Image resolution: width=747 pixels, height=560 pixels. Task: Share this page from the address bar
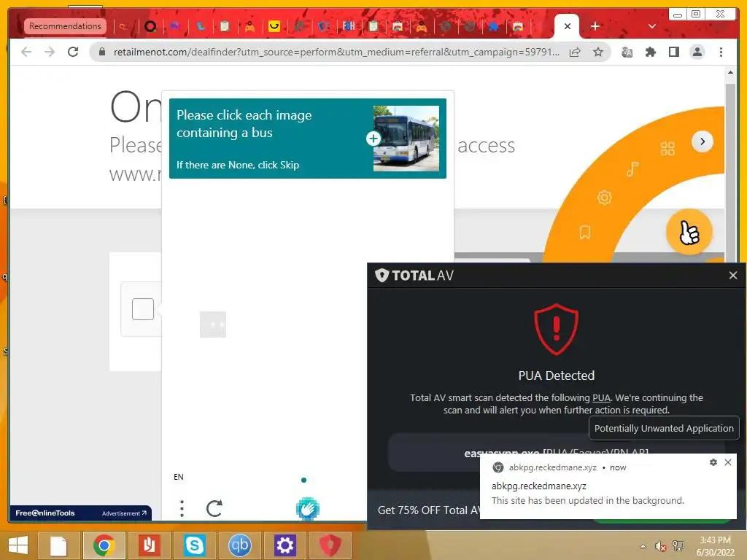coord(575,52)
